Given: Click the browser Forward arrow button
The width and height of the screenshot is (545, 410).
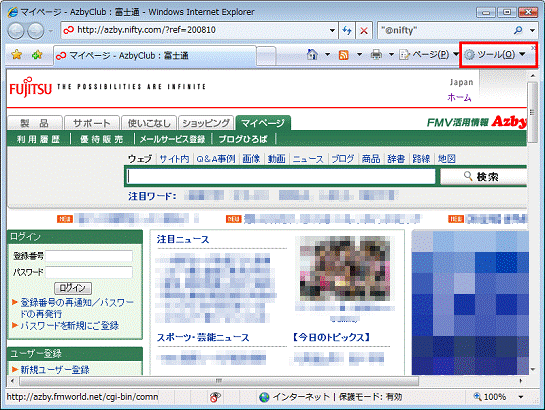Looking at the screenshot, I should click(35, 31).
